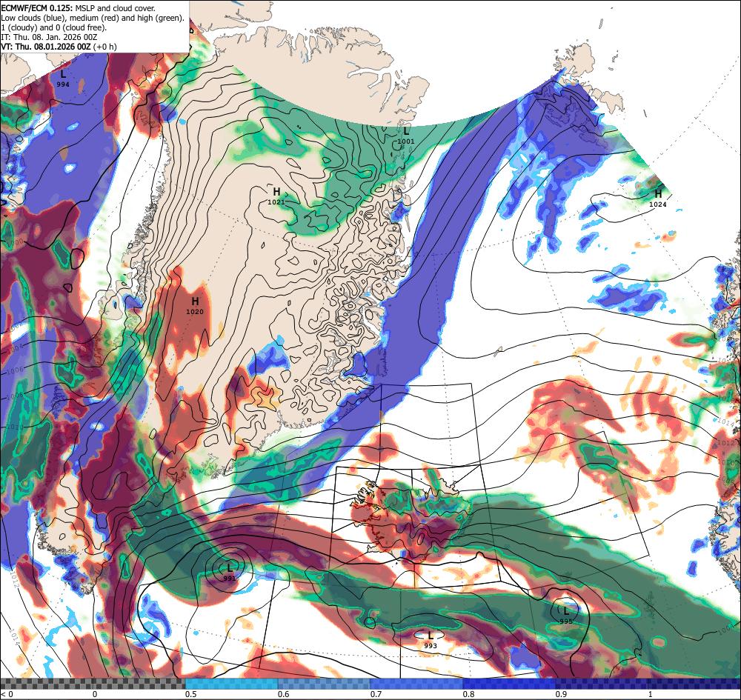
Task: Click the 0.6–0.7 blue colorbar segment
Action: tap(325, 684)
